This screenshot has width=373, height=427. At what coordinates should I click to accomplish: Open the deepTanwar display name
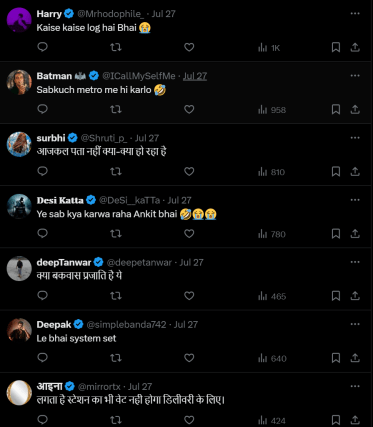point(64,262)
